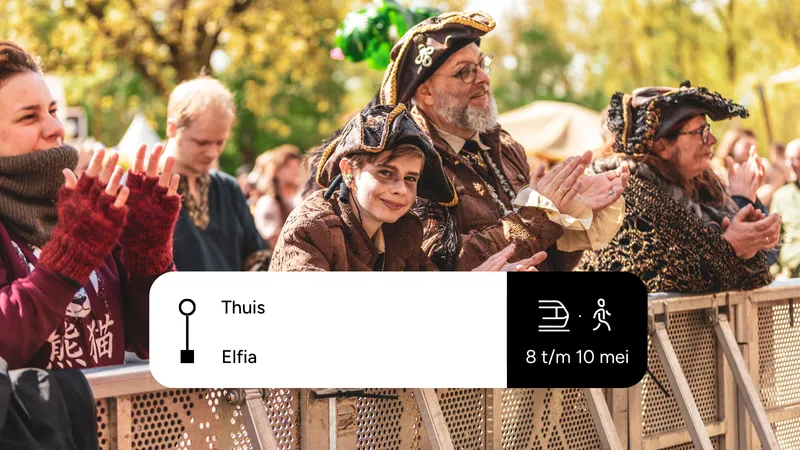Click the vertical route line connecting the markers
800x450 pixels.
187,332
